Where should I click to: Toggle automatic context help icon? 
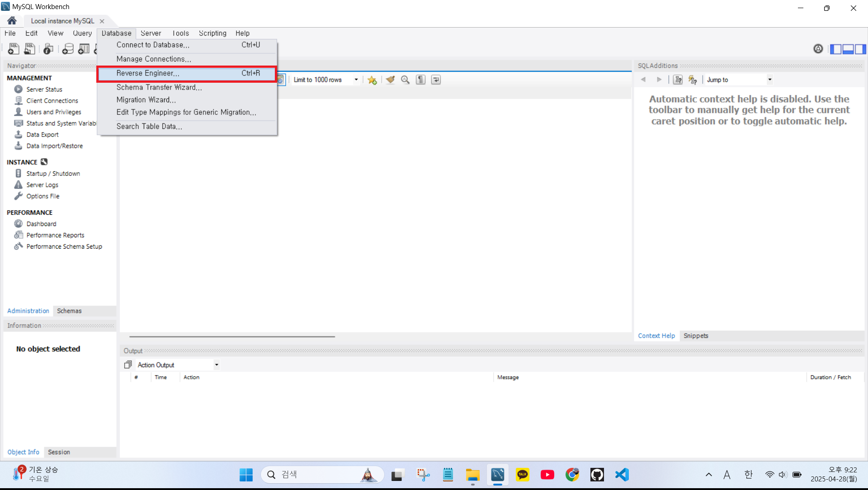point(693,80)
